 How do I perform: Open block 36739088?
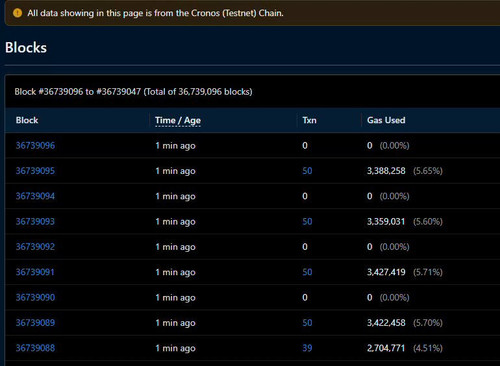coord(35,348)
